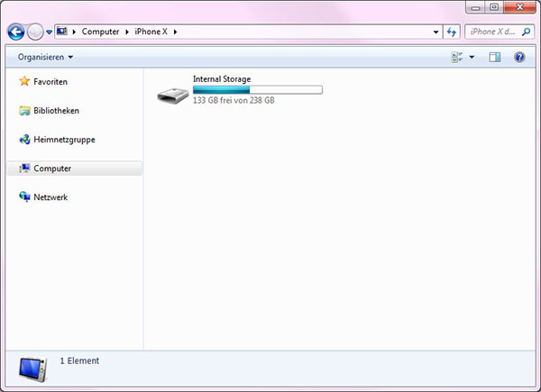Image resolution: width=541 pixels, height=392 pixels.
Task: Click the Heimnetzgruppe icon
Action: pyautogui.click(x=24, y=140)
